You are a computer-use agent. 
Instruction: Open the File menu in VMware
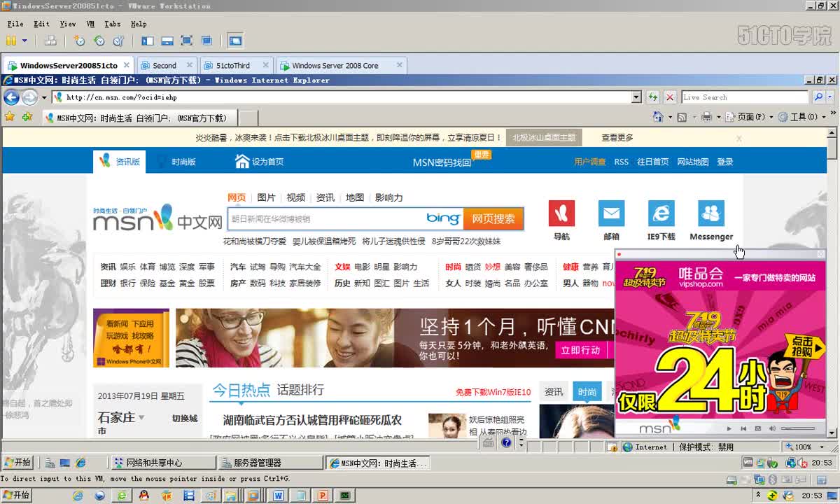[x=15, y=24]
